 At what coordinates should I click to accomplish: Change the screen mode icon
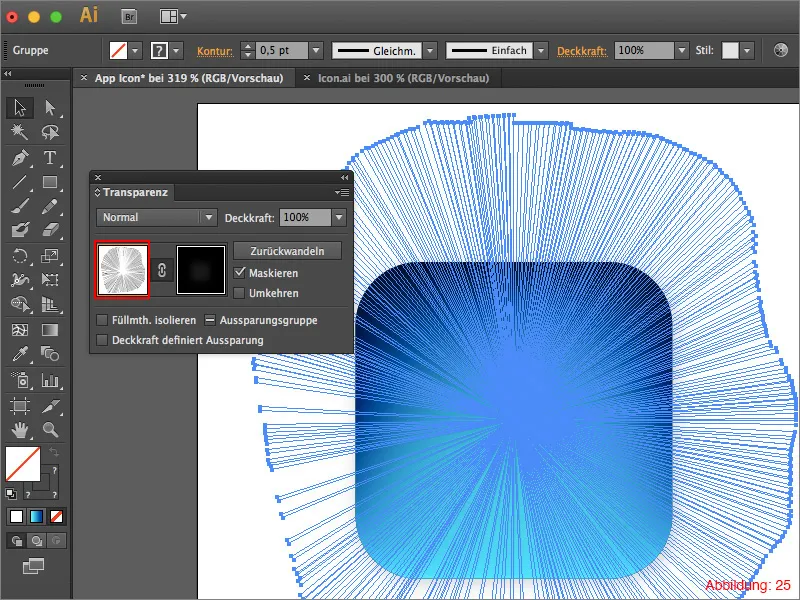34,566
